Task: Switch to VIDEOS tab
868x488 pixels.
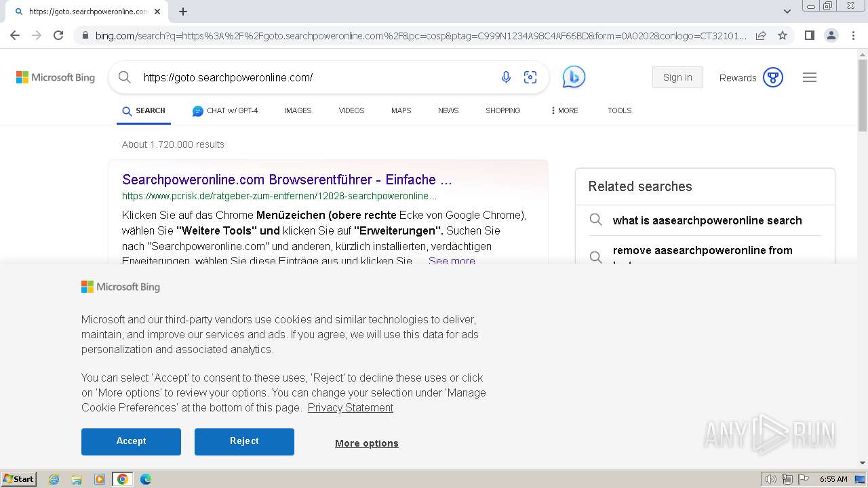Action: tap(351, 110)
